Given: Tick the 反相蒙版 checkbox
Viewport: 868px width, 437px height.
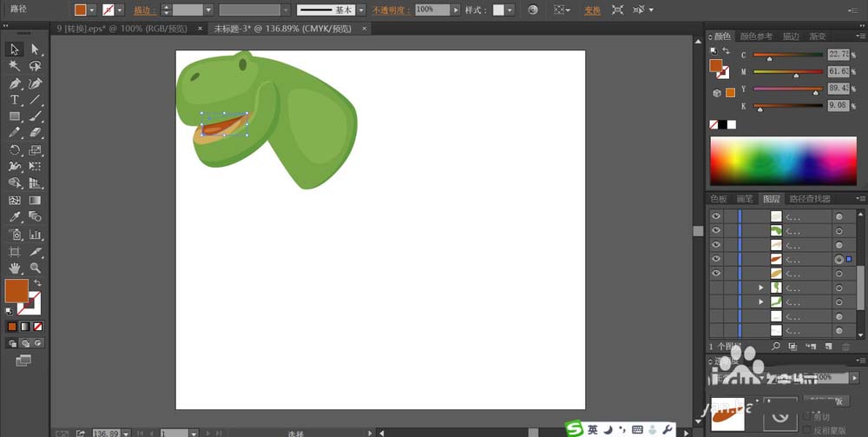Looking at the screenshot, I should pyautogui.click(x=809, y=431).
